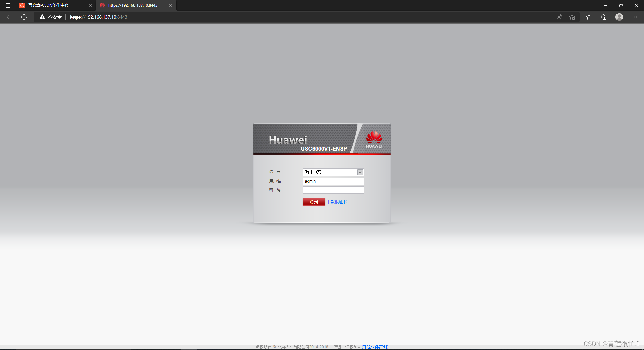
Task: Focus the 密码 password field
Action: click(x=333, y=190)
